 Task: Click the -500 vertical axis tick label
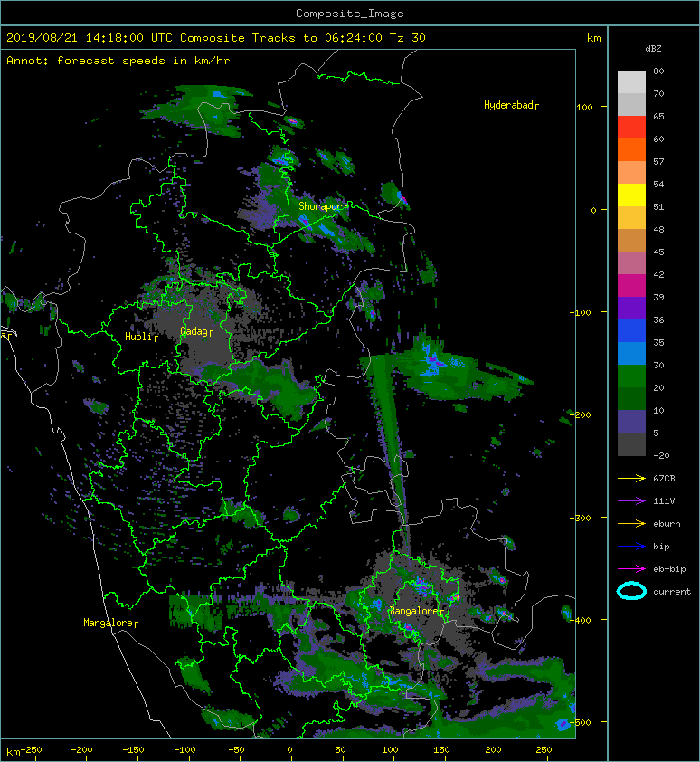[580, 723]
